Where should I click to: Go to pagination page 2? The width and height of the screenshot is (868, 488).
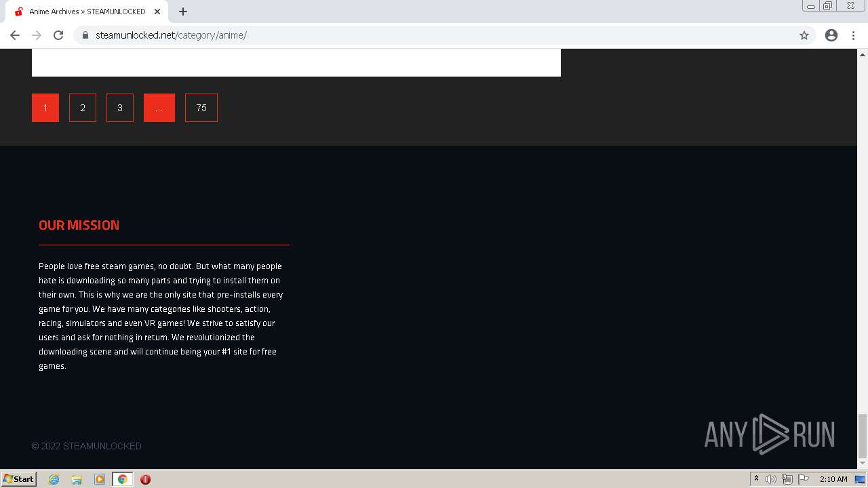pyautogui.click(x=83, y=108)
